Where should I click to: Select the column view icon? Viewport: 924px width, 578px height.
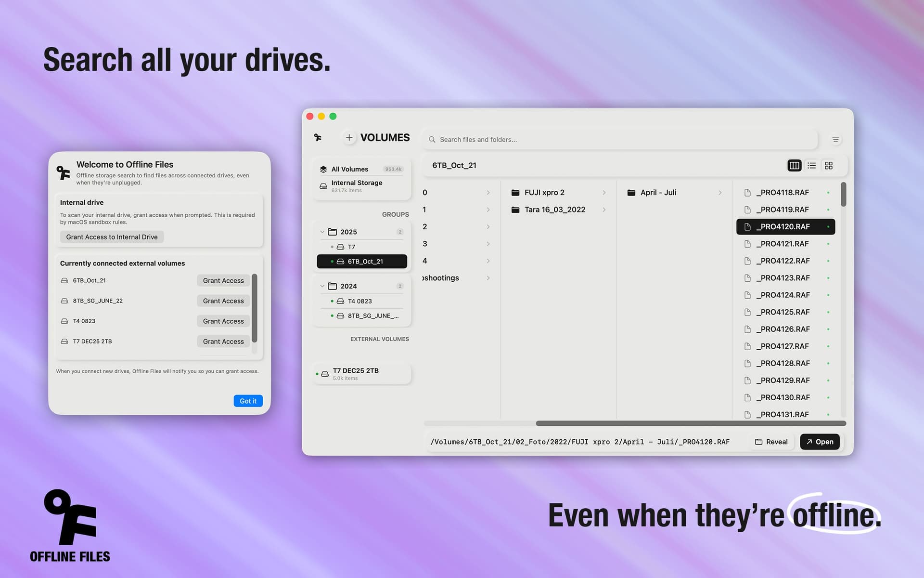[x=795, y=165]
